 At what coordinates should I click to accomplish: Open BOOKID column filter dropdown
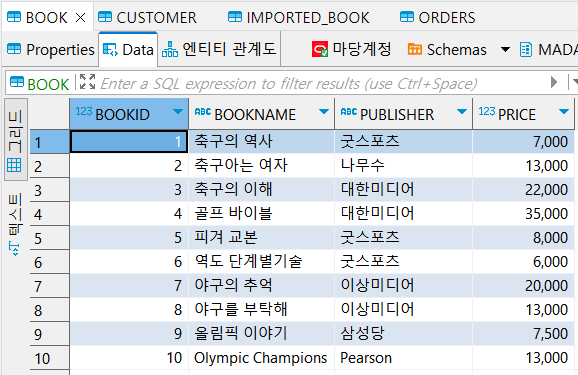point(178,111)
